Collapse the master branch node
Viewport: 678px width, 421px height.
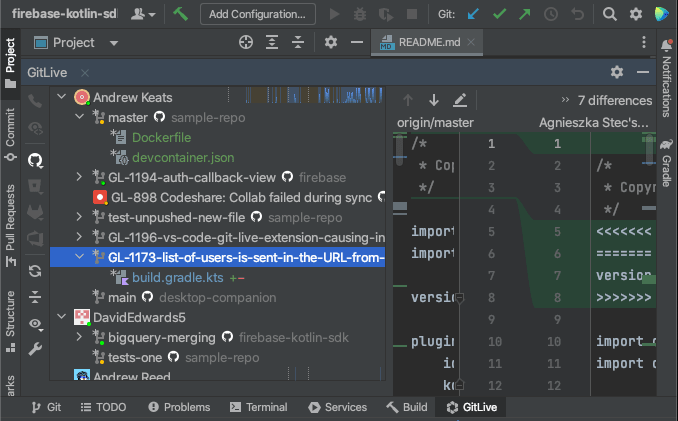pos(80,117)
